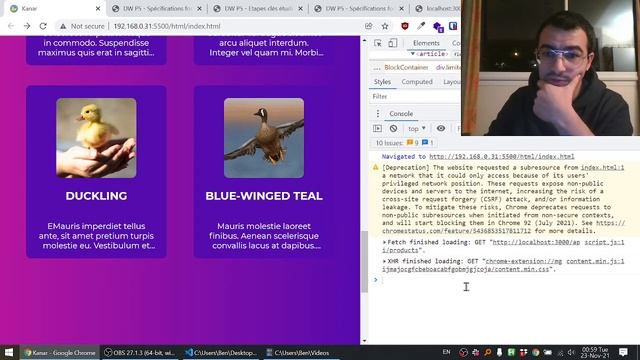The width and height of the screenshot is (640, 360).
Task: Go forward using the browser forward arrow
Action: click(x=27, y=26)
